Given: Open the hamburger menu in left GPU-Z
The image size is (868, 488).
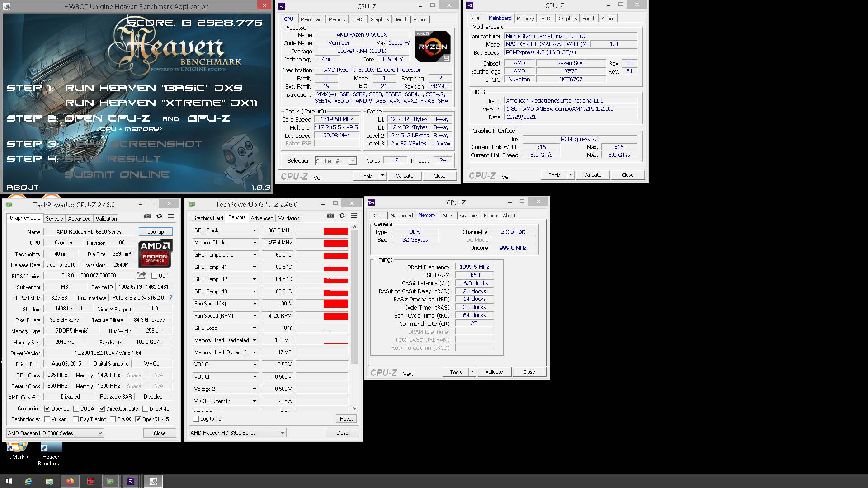Looking at the screenshot, I should pos(171,216).
